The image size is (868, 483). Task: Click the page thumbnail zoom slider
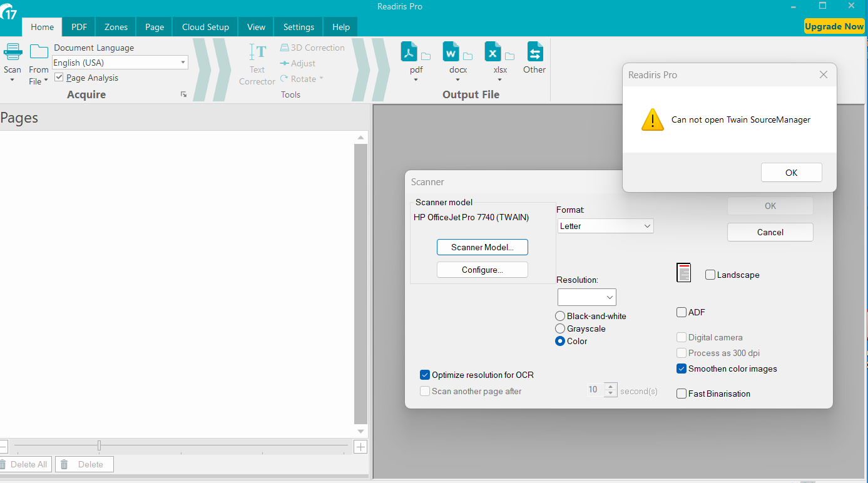point(99,445)
